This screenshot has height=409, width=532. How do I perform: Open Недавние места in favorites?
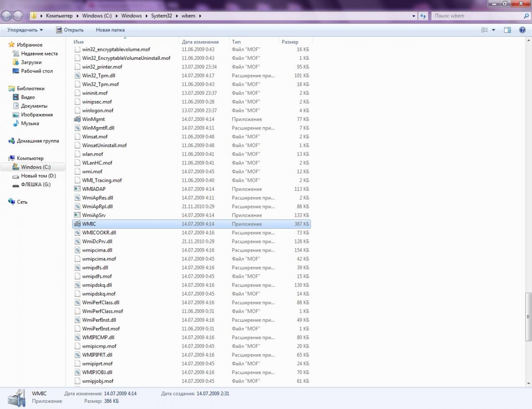(39, 54)
